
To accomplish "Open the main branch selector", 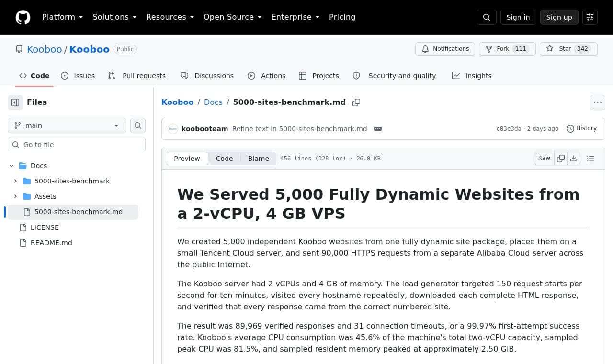I will click(x=67, y=125).
